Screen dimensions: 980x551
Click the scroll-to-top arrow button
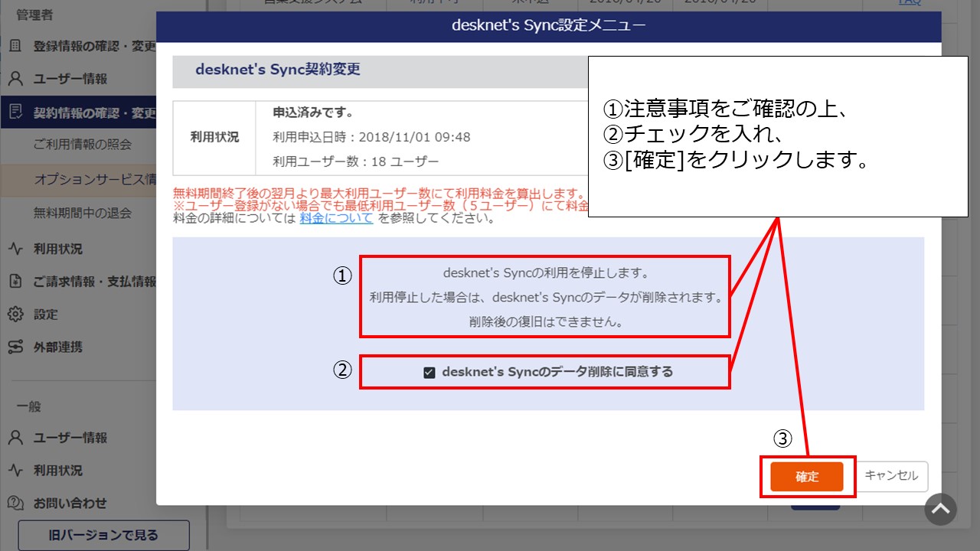click(x=940, y=509)
